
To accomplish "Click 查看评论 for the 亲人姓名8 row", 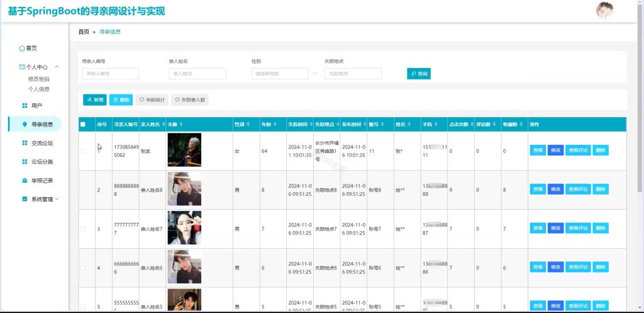I will (x=578, y=189).
